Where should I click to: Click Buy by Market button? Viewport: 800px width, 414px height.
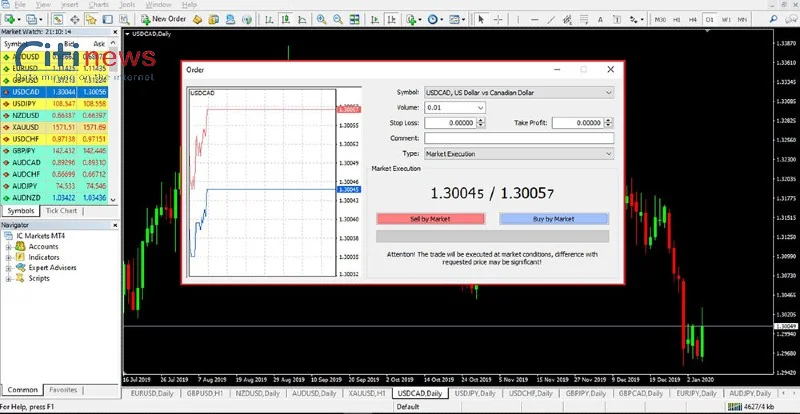[x=554, y=219]
